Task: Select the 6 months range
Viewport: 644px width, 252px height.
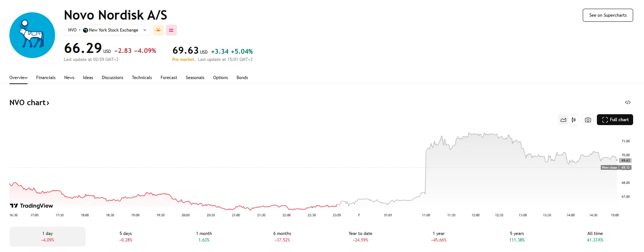Action: [282, 236]
